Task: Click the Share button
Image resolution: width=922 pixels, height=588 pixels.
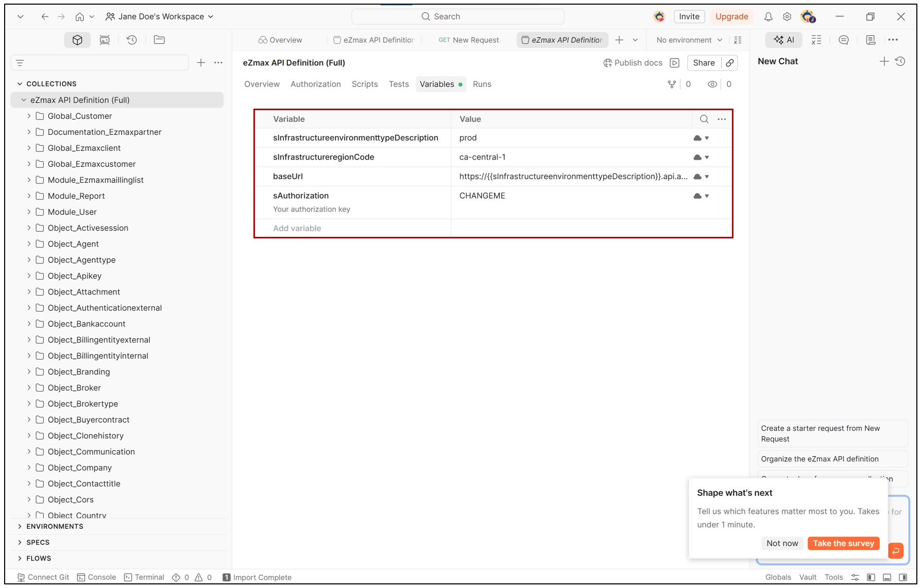Action: click(x=704, y=63)
